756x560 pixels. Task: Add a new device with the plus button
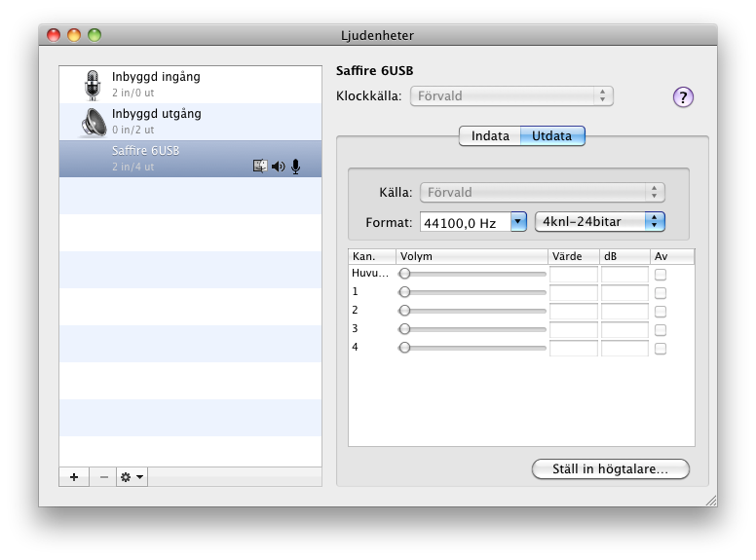point(74,477)
